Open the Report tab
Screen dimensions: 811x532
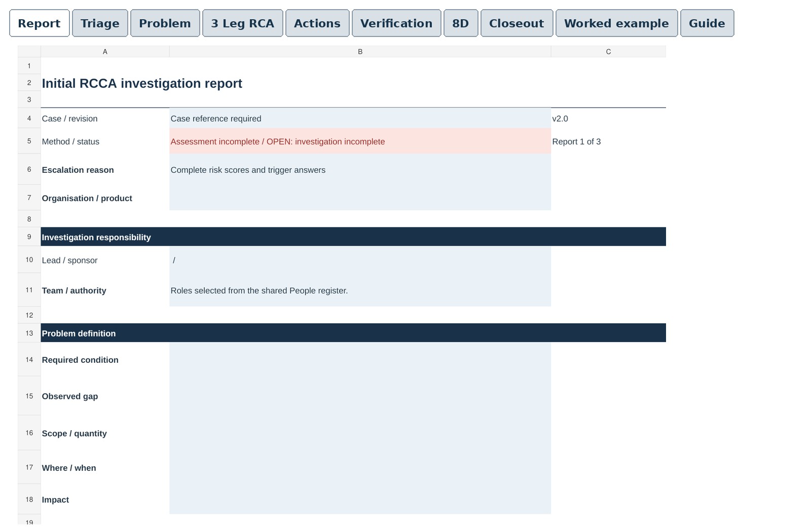pyautogui.click(x=40, y=23)
